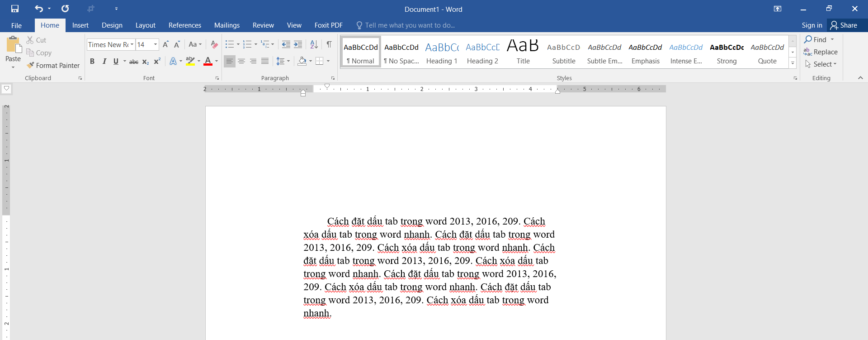
Task: Open the File tab
Action: click(x=16, y=25)
